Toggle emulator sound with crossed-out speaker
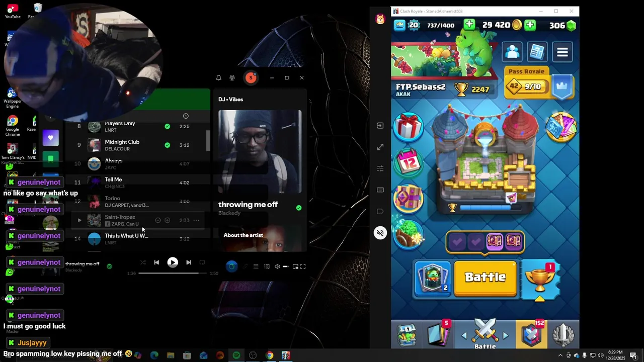 click(380, 233)
